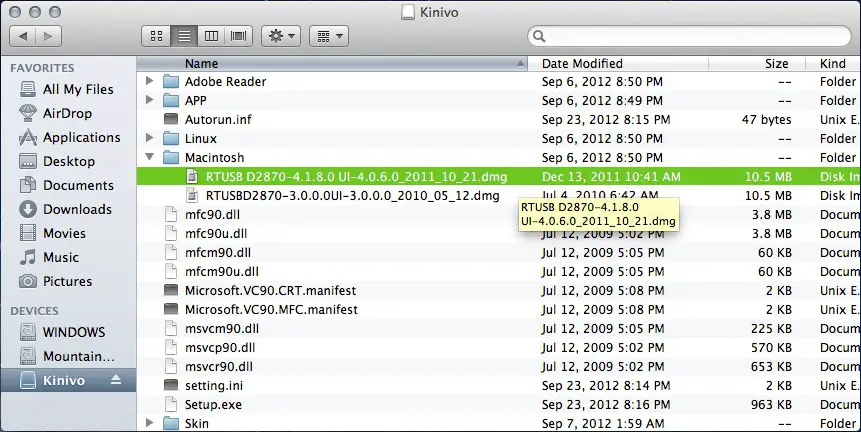The height and width of the screenshot is (432, 861).
Task: Select the Linux folder icon
Action: click(171, 138)
